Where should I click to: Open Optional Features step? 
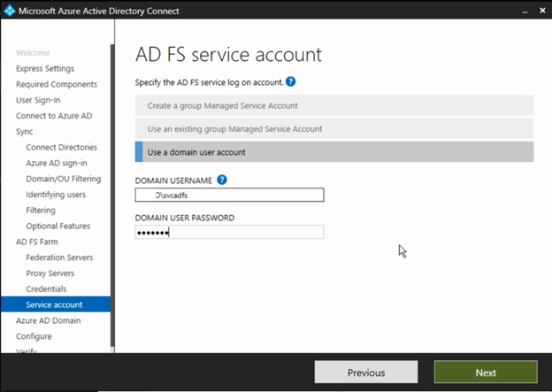[x=57, y=226]
